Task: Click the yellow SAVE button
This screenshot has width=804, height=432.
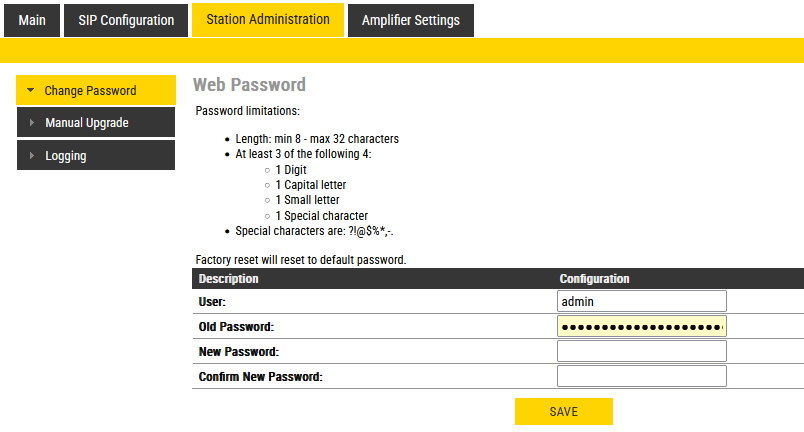Action: click(x=563, y=412)
